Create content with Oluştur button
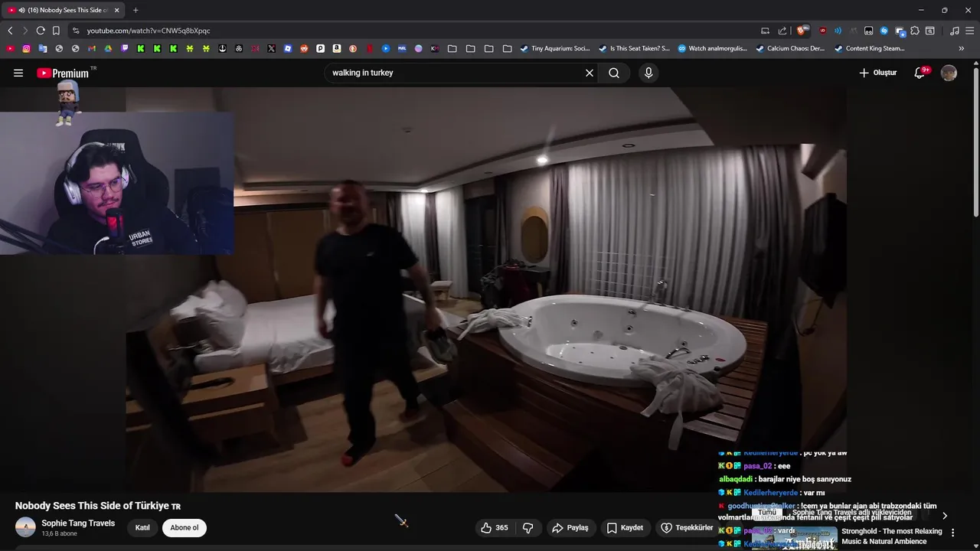Viewport: 980px width, 551px height. [877, 73]
